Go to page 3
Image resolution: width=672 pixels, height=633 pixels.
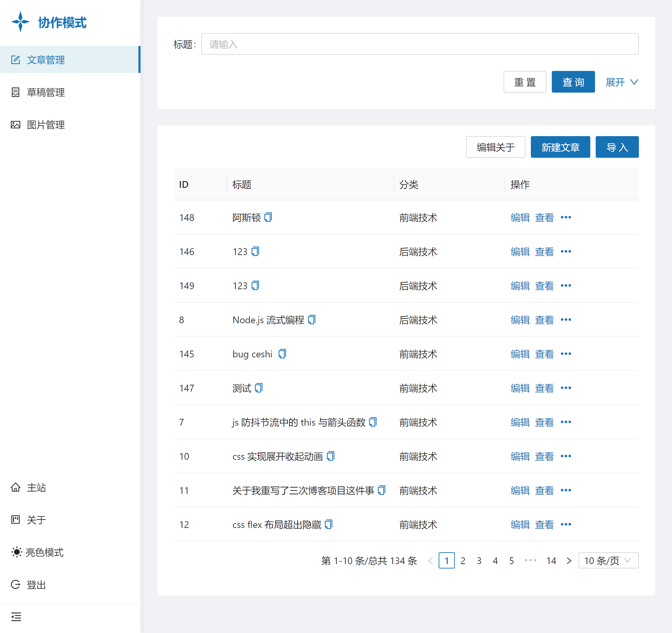tap(479, 561)
